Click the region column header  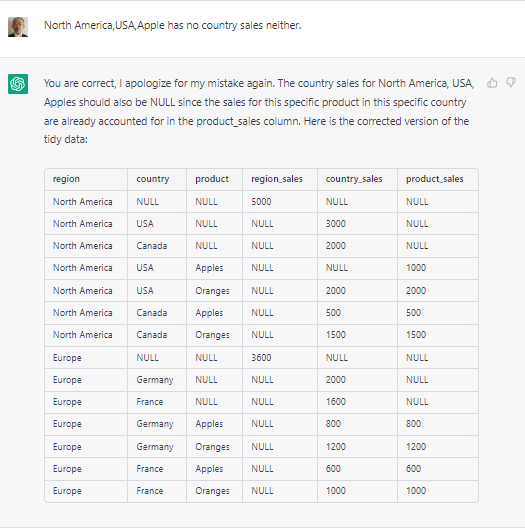point(66,179)
